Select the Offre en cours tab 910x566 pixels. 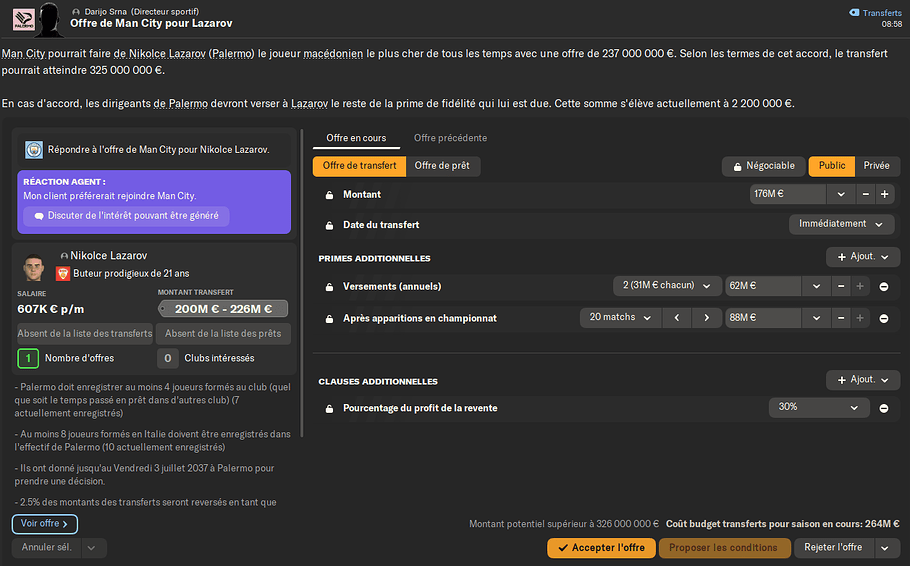click(350, 138)
